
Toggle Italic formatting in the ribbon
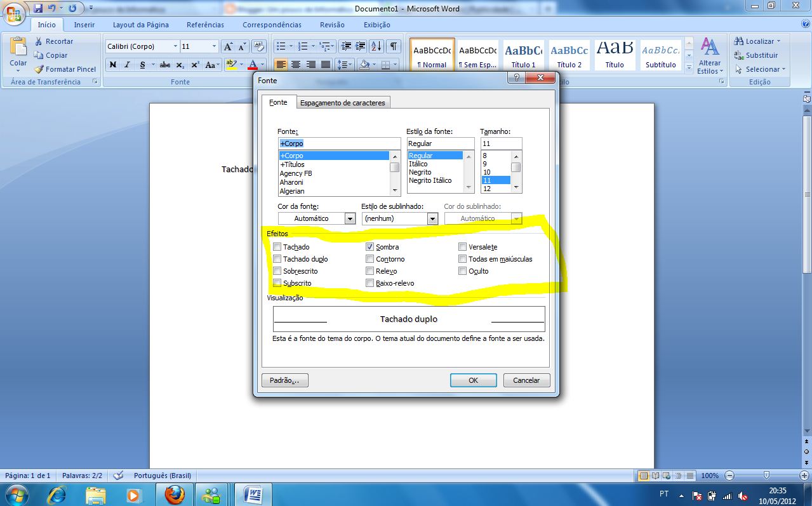[x=127, y=65]
